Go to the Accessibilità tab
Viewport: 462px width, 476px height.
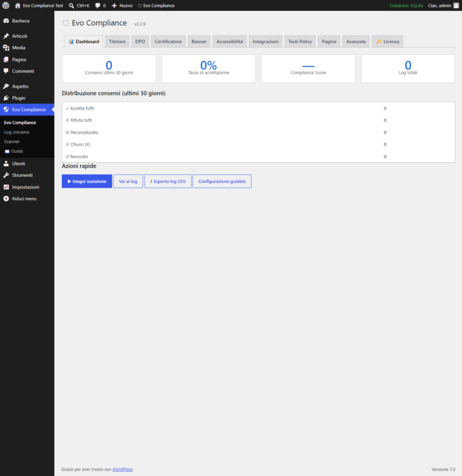pos(229,42)
